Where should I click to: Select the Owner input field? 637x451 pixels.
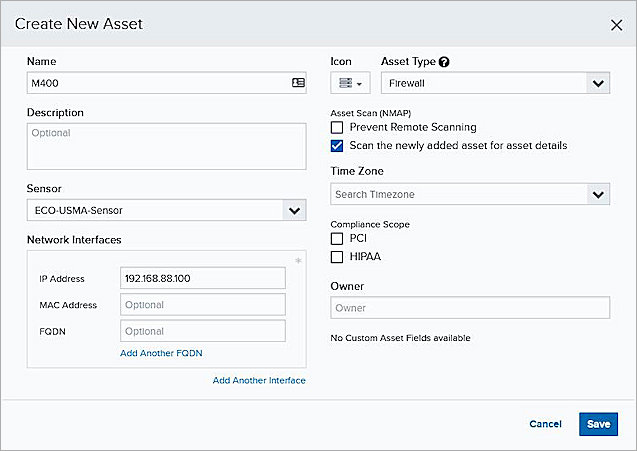pos(470,308)
